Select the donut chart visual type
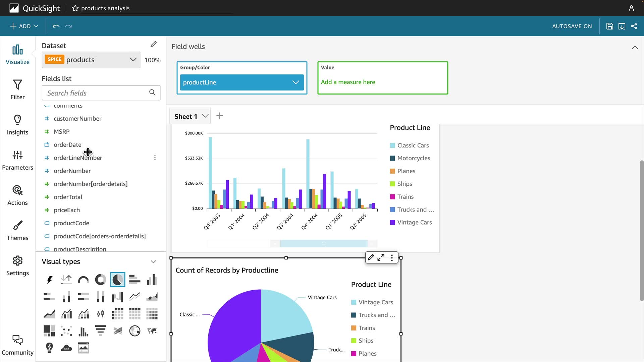The image size is (644, 362). [100, 280]
